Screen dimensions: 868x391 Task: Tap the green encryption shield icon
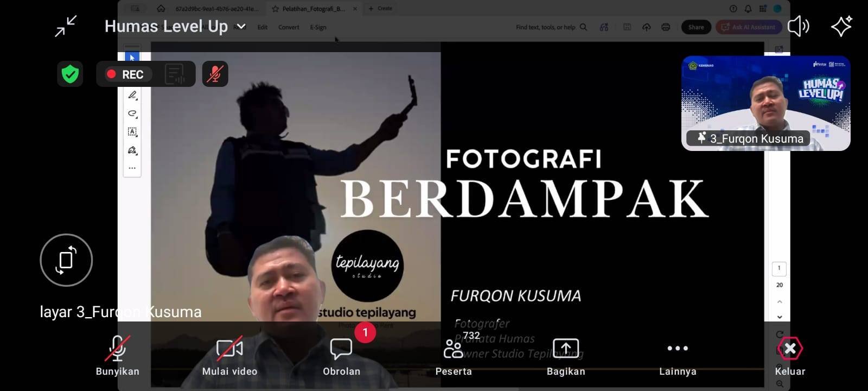click(x=70, y=74)
